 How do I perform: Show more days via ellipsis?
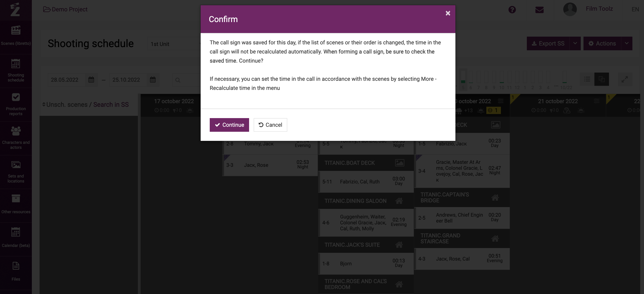(x=556, y=86)
